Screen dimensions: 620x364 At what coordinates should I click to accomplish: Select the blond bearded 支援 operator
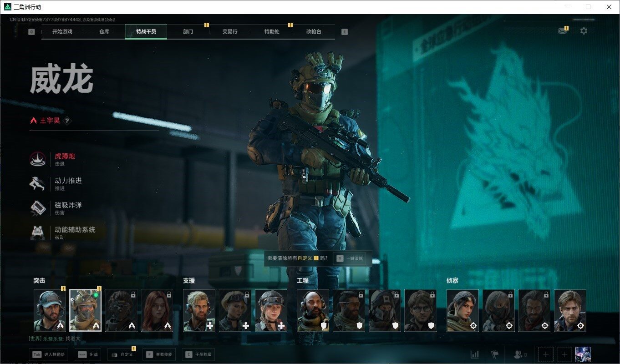[x=199, y=310]
